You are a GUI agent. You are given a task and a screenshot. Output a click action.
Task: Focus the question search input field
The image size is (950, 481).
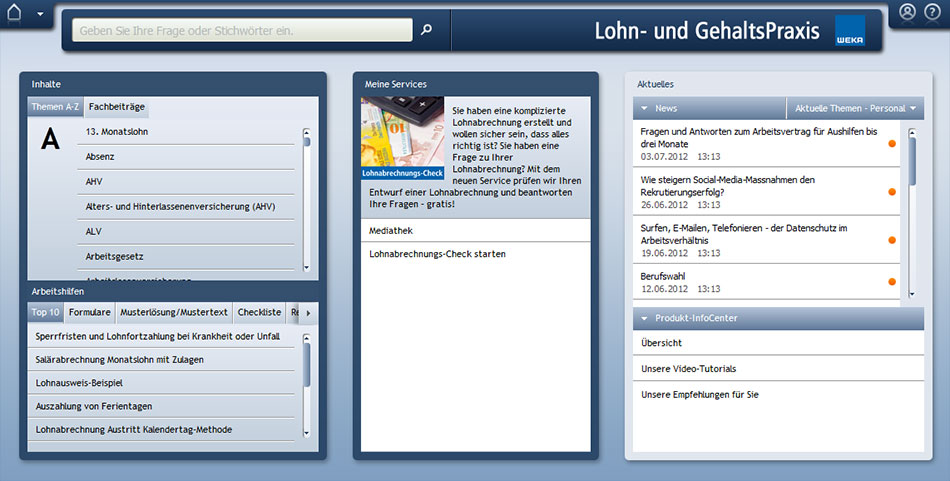click(242, 30)
